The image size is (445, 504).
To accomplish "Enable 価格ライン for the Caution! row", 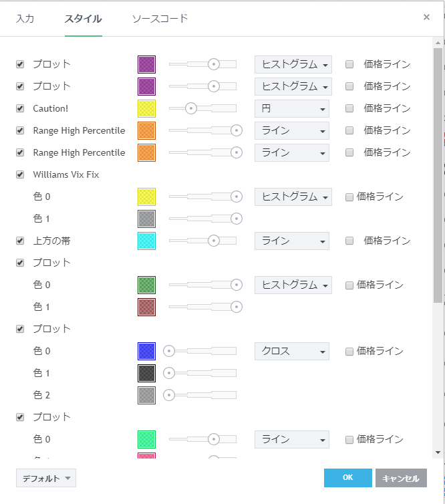I will 349,108.
